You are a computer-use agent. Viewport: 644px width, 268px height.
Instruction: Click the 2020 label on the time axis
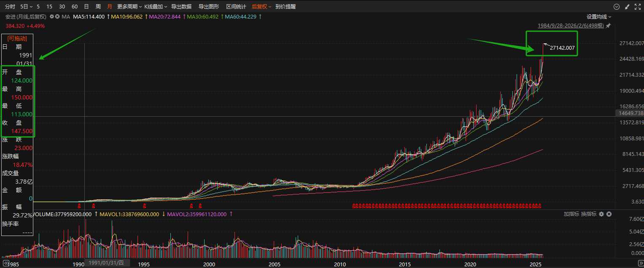click(470, 265)
